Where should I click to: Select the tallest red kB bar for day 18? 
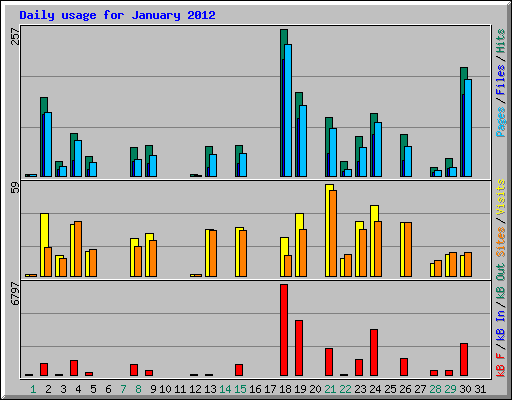284,330
